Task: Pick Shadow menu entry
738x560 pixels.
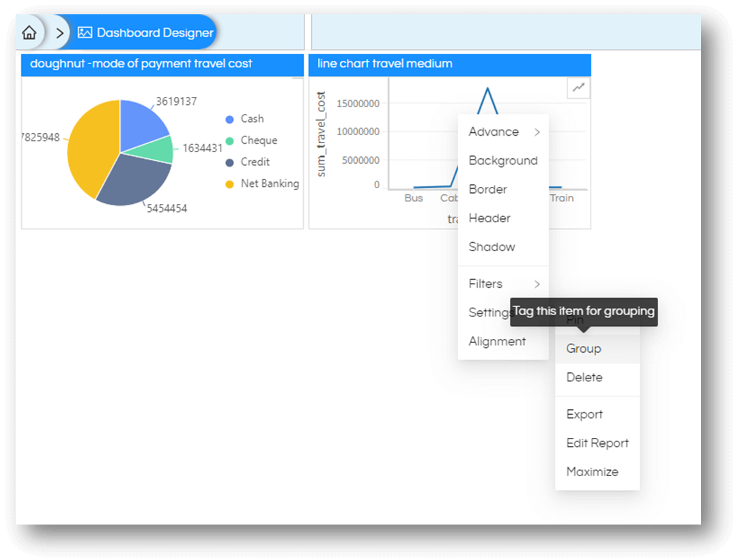Action: (x=503, y=247)
